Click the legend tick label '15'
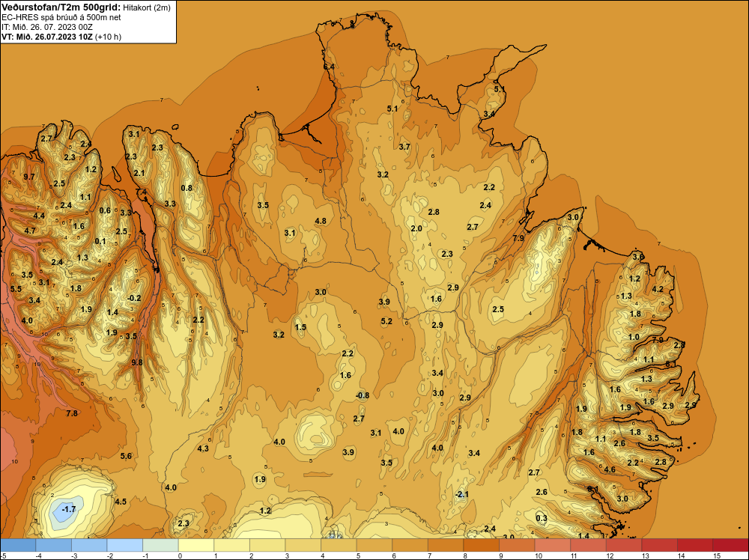 (x=717, y=556)
